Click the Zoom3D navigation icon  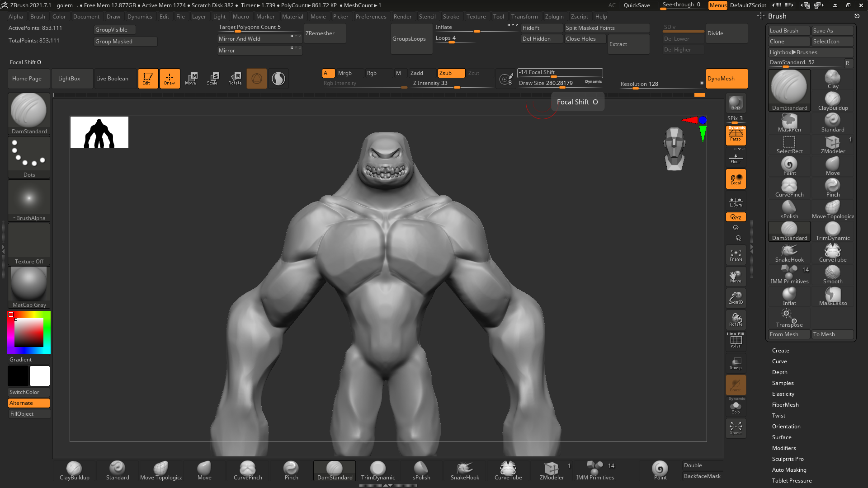point(736,298)
